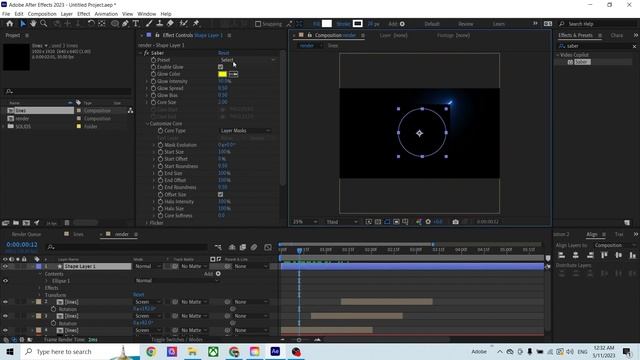The image size is (640, 360).
Task: Select the Ellipse shape tool
Action: coord(115,24)
